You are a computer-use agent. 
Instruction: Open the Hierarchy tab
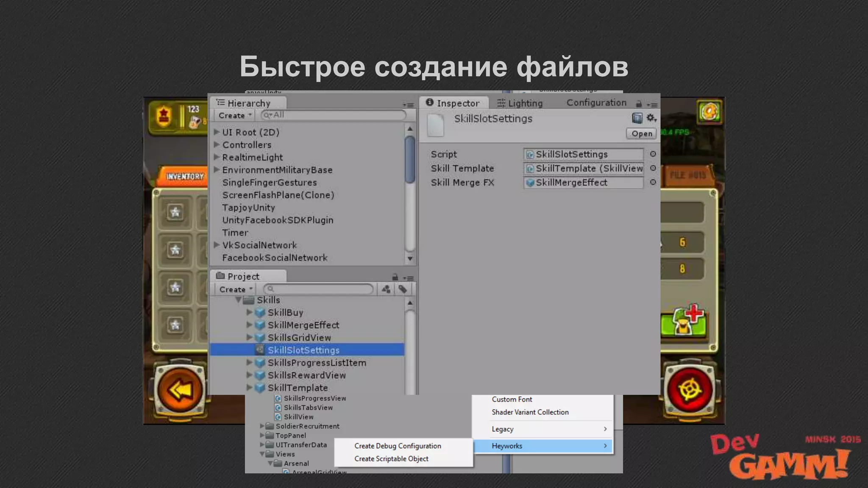[x=248, y=103]
